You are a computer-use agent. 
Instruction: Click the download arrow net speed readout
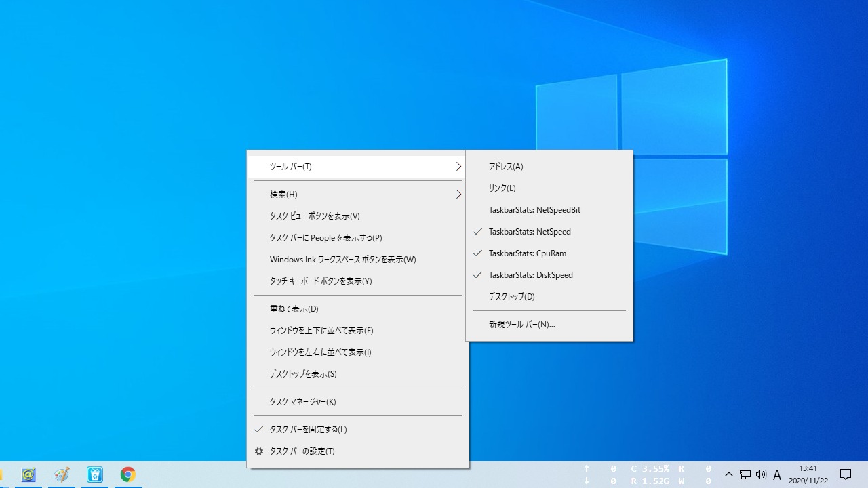click(601, 481)
